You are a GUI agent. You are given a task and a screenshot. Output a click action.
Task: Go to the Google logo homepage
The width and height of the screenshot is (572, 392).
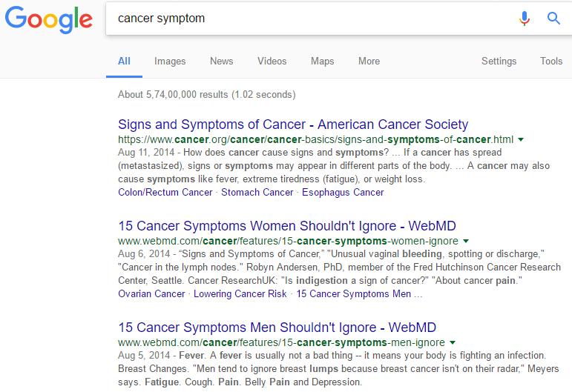point(48,20)
